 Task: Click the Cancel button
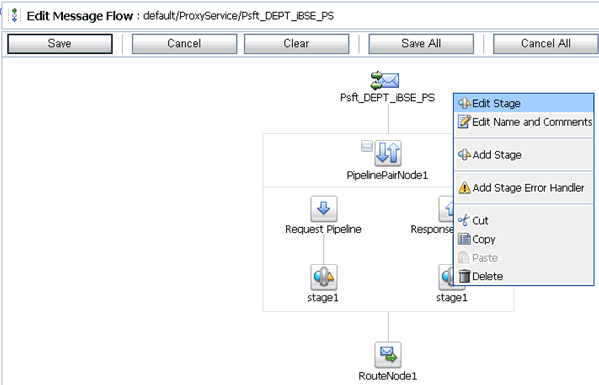(185, 44)
